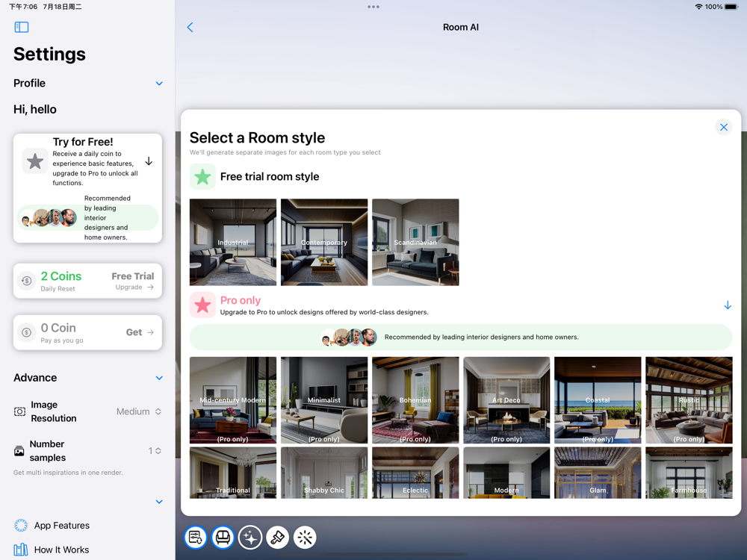Screen dimensions: 747x560
Task: Expand the Try for Free card arrow
Action: 149,161
